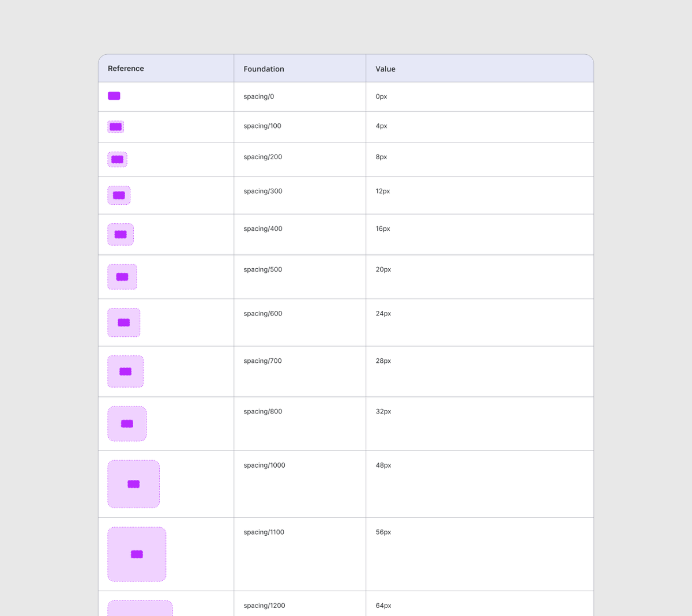
Task: Select the spacing/500 token name
Action: click(x=263, y=270)
